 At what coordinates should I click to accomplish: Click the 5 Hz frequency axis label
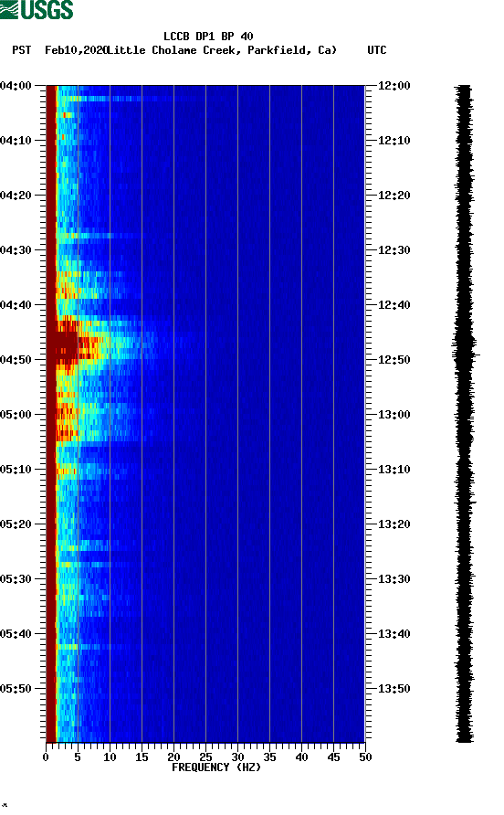(x=78, y=757)
